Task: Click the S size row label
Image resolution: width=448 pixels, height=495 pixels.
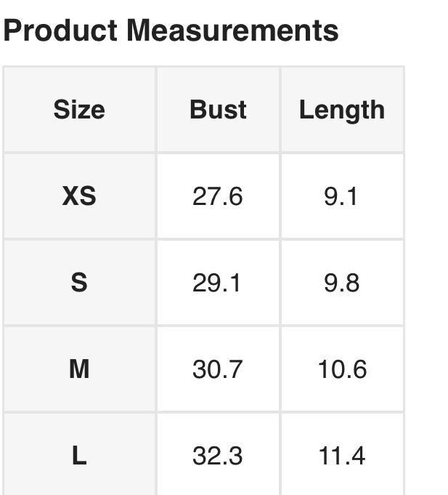Action: pos(79,283)
